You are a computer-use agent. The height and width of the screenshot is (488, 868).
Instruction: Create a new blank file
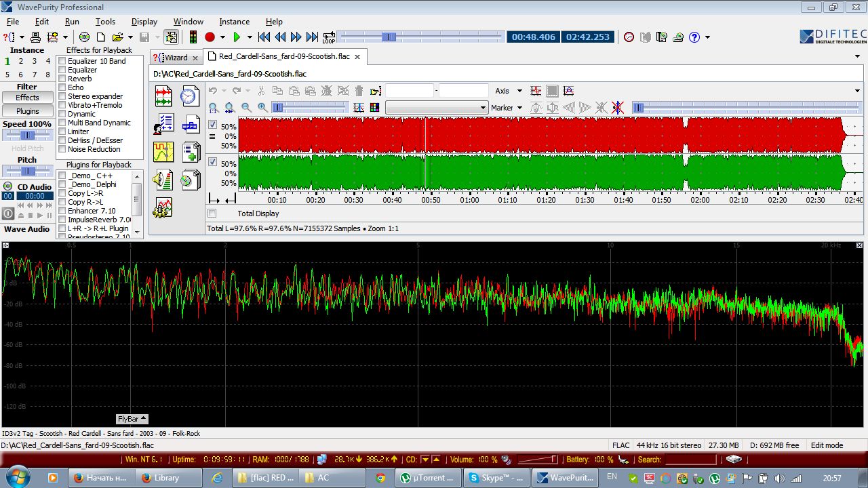coord(100,37)
